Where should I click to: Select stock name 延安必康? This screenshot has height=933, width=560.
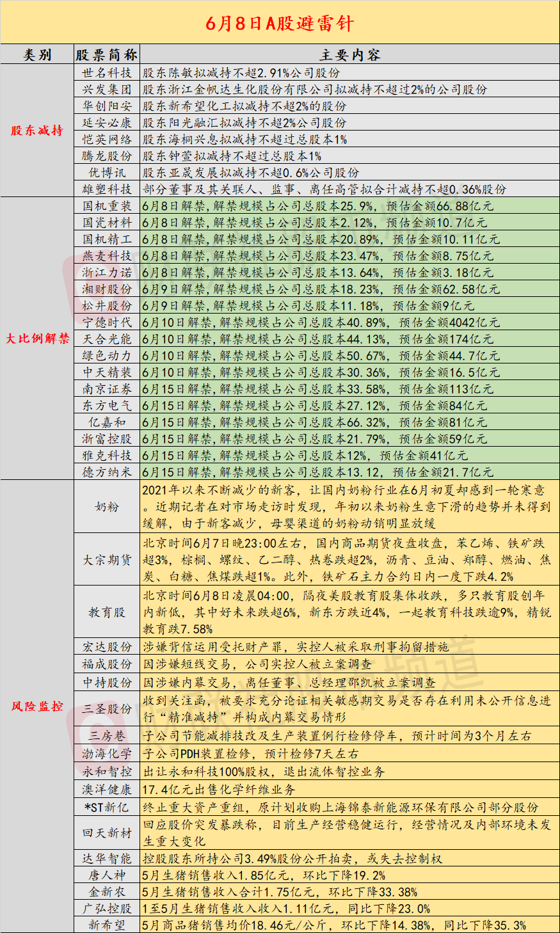[x=107, y=123]
